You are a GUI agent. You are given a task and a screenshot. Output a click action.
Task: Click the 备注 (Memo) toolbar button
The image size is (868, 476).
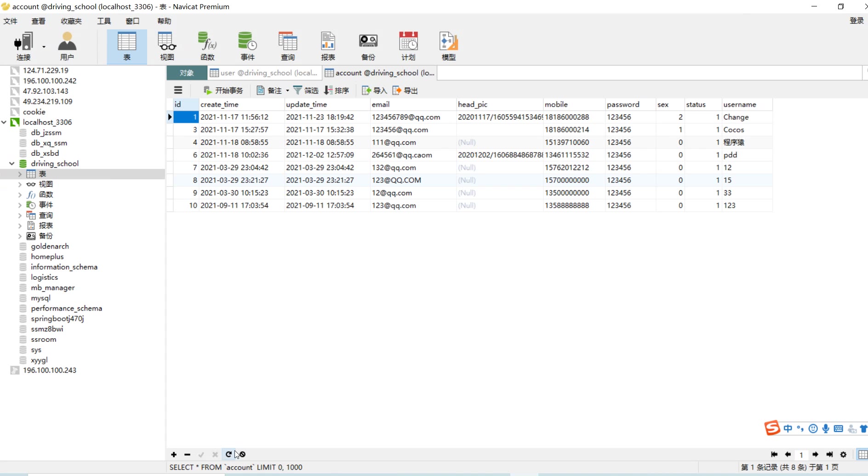(x=269, y=91)
